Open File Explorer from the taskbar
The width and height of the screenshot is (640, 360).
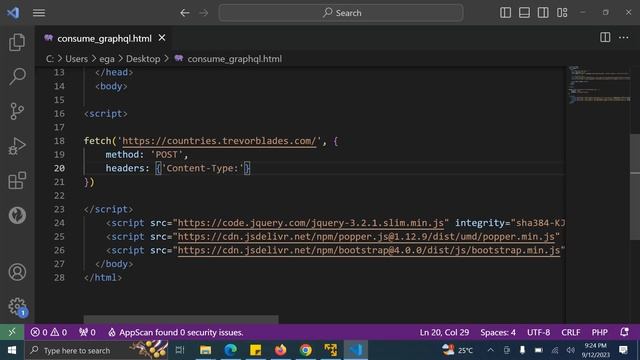click(205, 350)
